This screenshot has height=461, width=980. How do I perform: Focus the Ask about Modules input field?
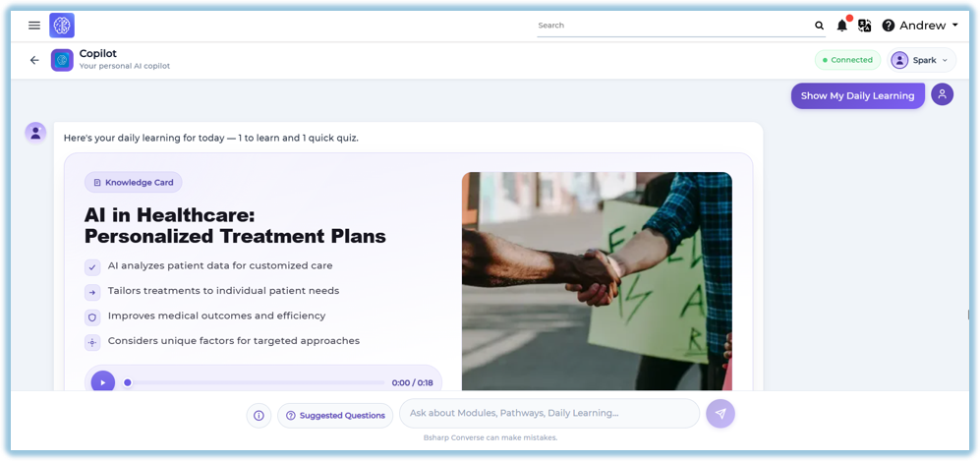(x=549, y=414)
